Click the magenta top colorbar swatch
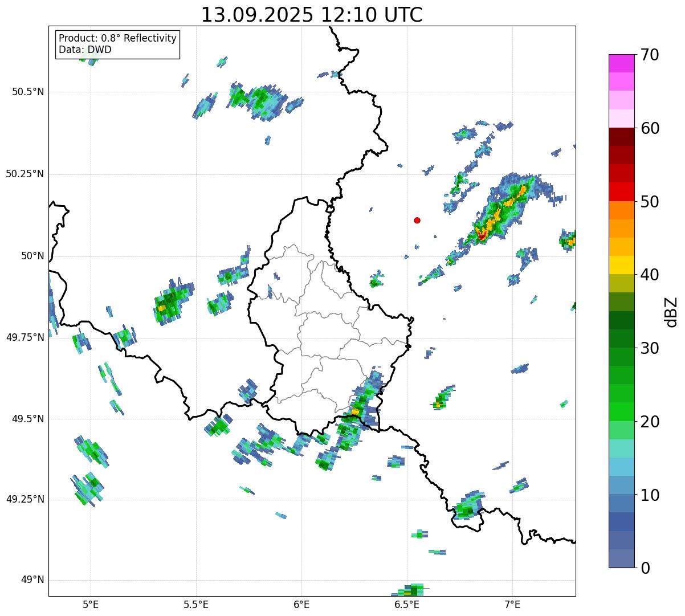The height and width of the screenshot is (616, 685). (621, 63)
